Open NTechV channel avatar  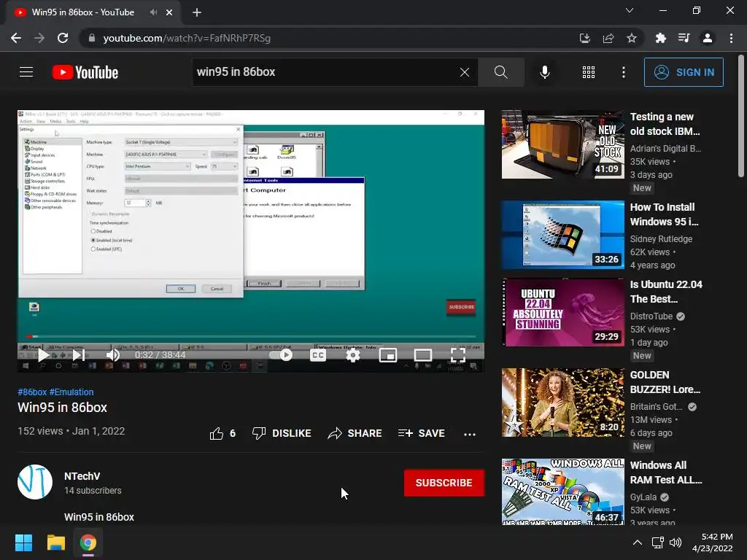click(x=35, y=482)
